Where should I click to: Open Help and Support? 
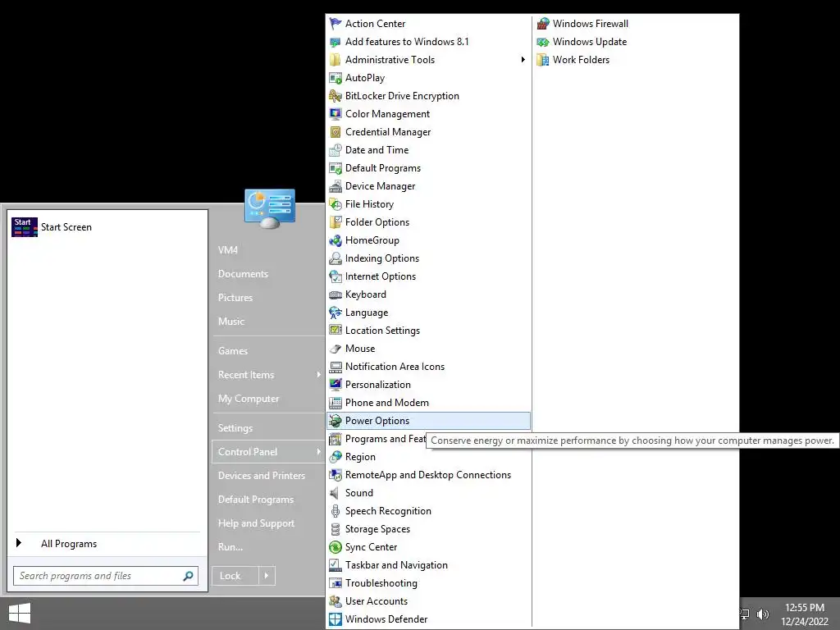pos(256,523)
